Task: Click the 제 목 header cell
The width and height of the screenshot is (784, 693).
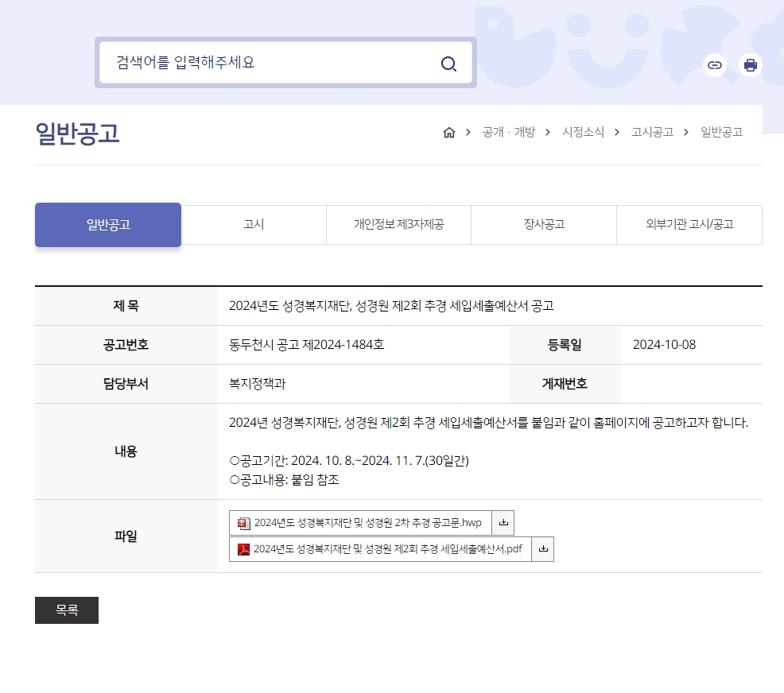Action: (x=126, y=306)
